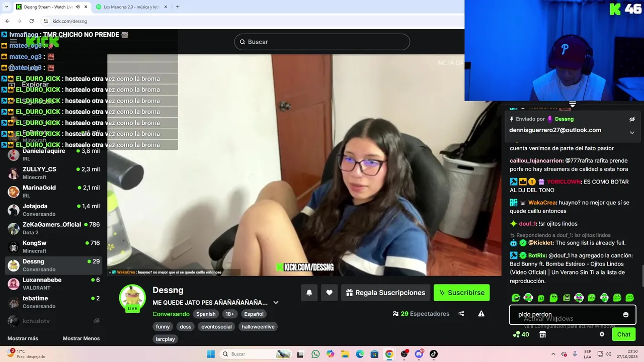Open Discord from the taskbar

click(419, 354)
